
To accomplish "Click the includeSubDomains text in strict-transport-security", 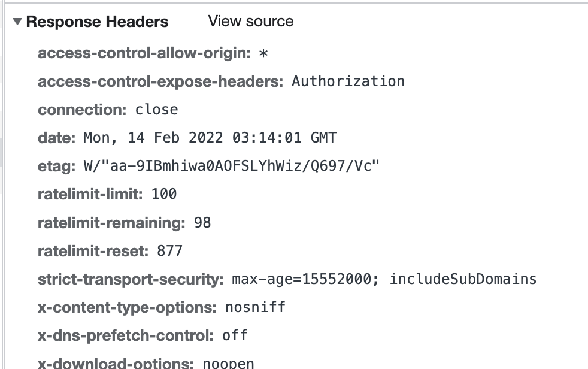I will tap(463, 279).
